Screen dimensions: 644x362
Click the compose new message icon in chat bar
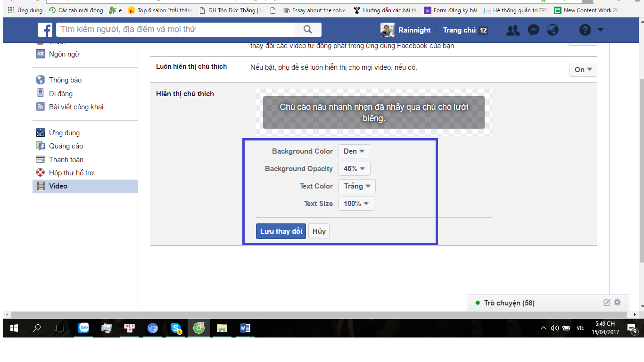point(607,303)
